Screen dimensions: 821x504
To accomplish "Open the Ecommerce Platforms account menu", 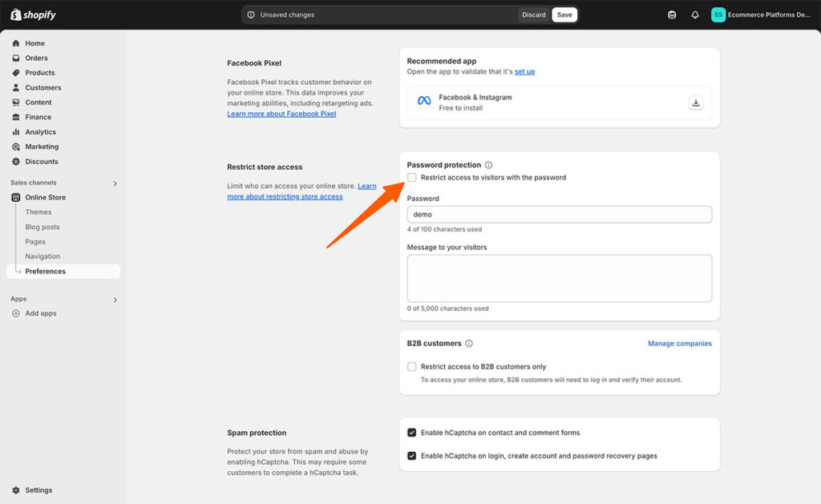I will click(762, 14).
